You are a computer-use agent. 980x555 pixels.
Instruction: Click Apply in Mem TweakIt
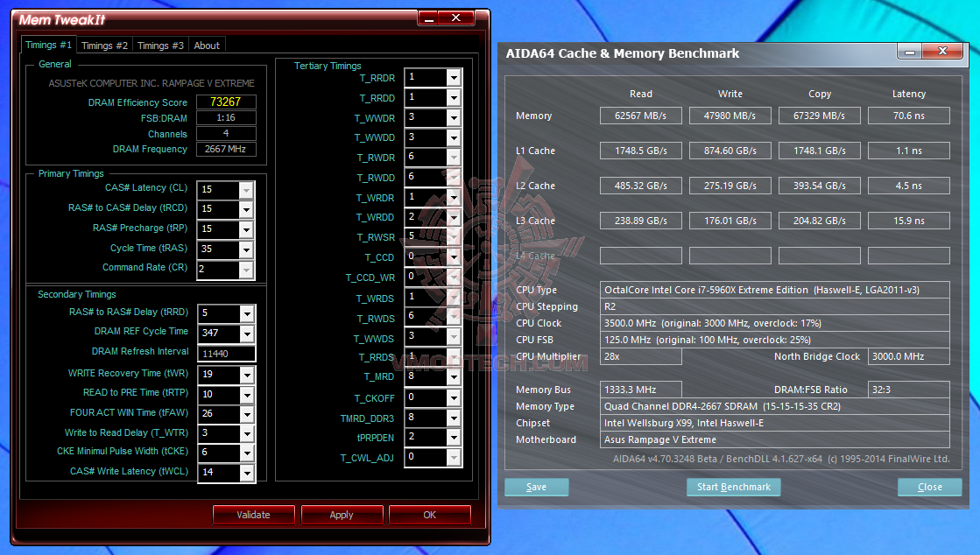pos(342,515)
